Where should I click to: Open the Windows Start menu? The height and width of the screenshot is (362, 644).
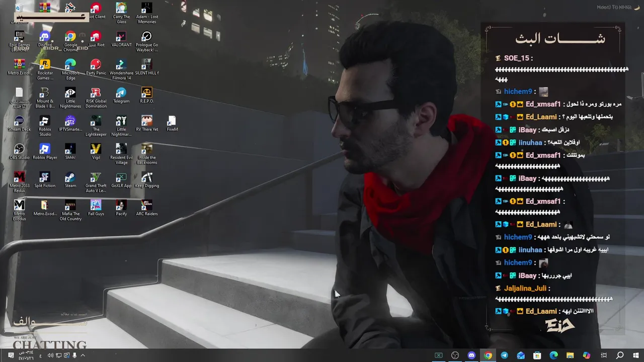[x=636, y=355]
